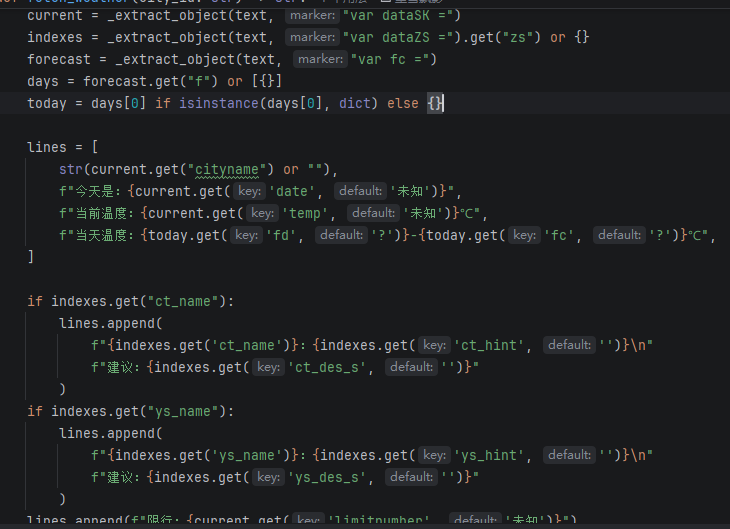
Task: Place caret at 'lines = [' declaration
Action: point(63,147)
